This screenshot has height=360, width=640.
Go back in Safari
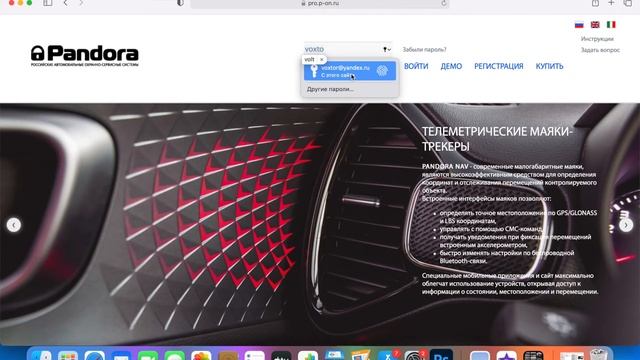[66, 3]
